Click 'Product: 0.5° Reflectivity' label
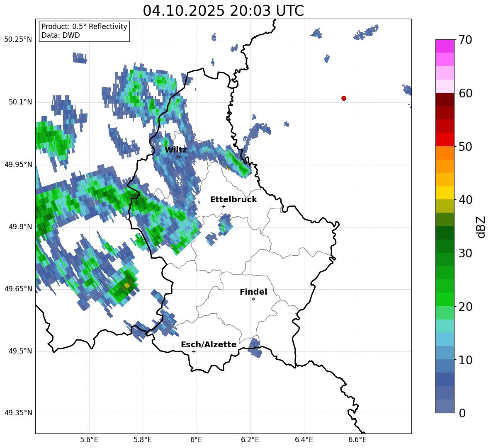The image size is (491, 448). [84, 26]
